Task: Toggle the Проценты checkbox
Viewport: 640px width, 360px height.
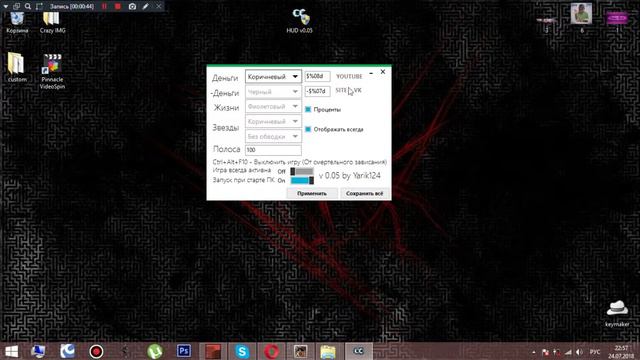Action: coord(308,109)
